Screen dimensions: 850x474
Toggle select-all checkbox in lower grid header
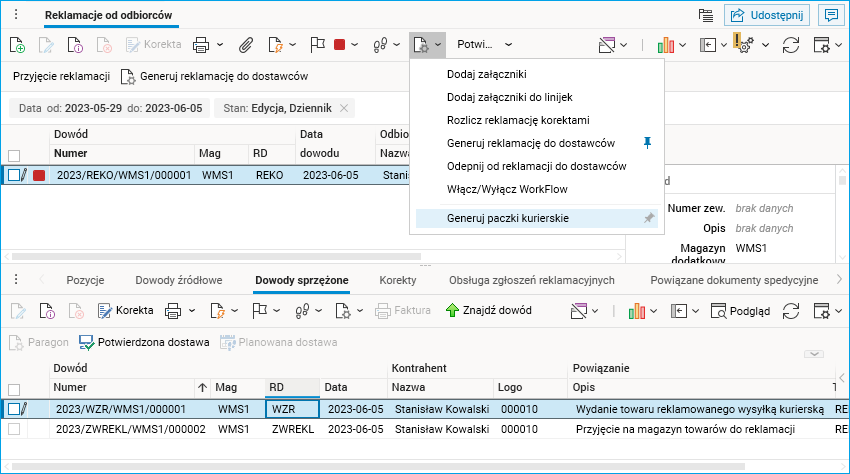14,390
